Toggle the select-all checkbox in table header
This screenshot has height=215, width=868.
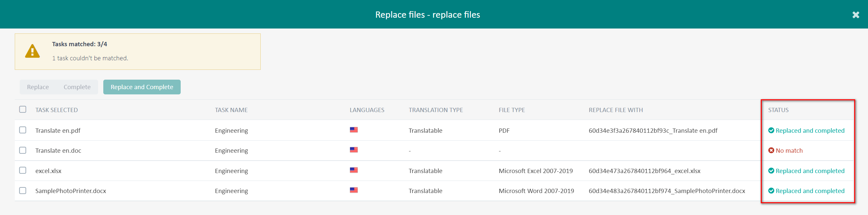click(23, 109)
